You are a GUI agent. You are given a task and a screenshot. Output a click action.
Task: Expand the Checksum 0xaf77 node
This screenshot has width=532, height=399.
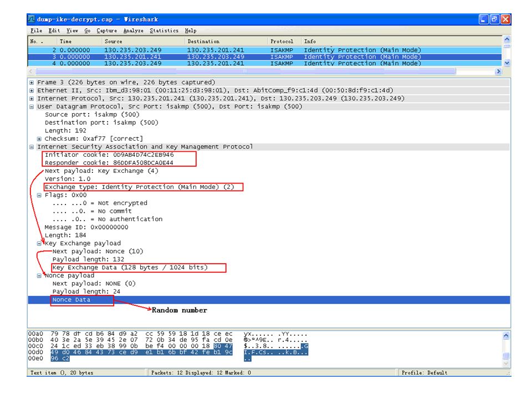coord(39,139)
